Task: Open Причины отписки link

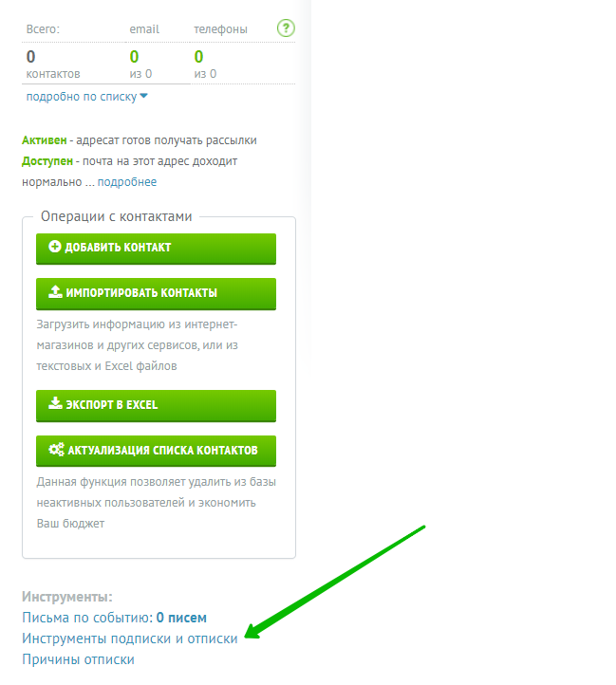Action: [x=78, y=659]
